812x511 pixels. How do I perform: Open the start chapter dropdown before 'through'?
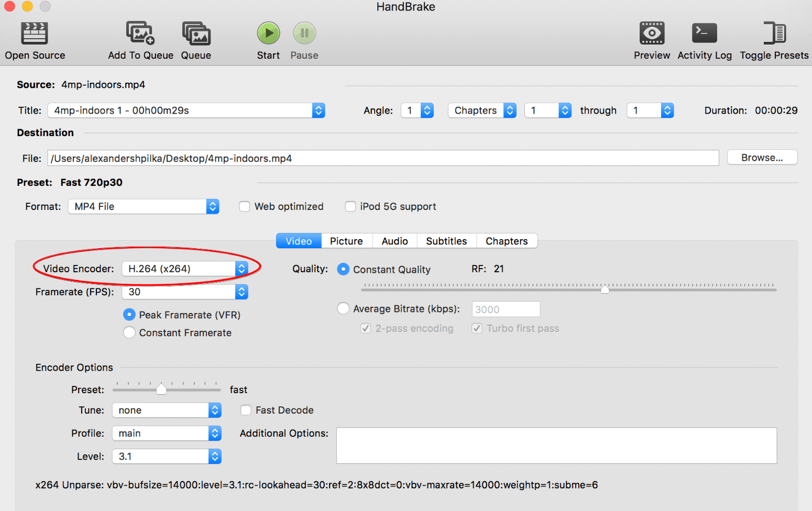pos(548,110)
